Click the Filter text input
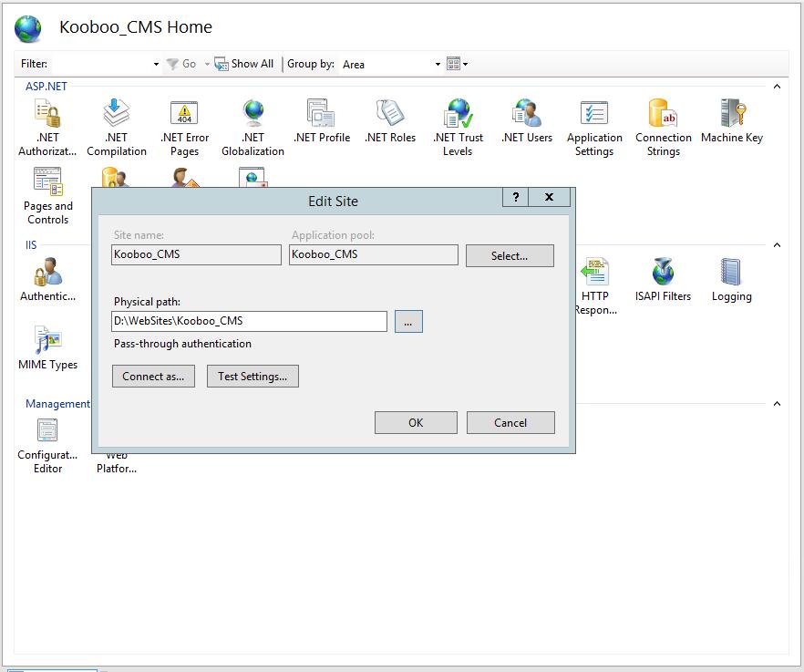Screen dimensions: 804x672 click(102, 64)
